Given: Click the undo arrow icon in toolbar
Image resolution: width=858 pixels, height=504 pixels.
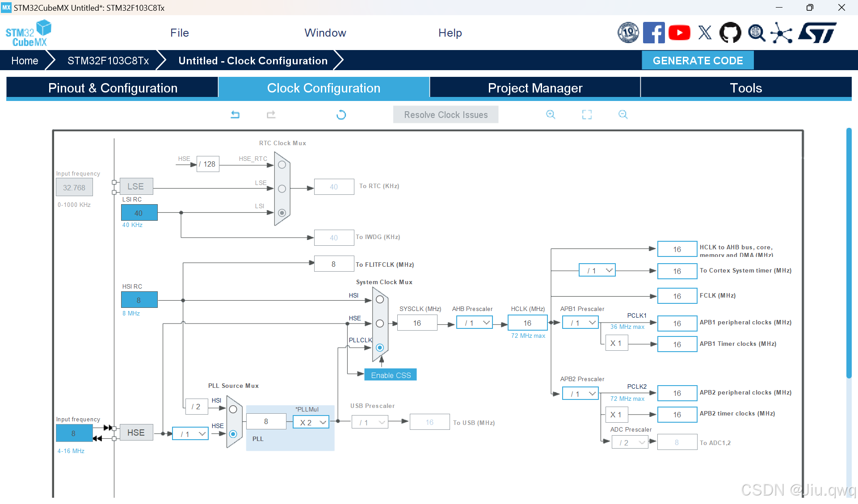Looking at the screenshot, I should pyautogui.click(x=235, y=115).
